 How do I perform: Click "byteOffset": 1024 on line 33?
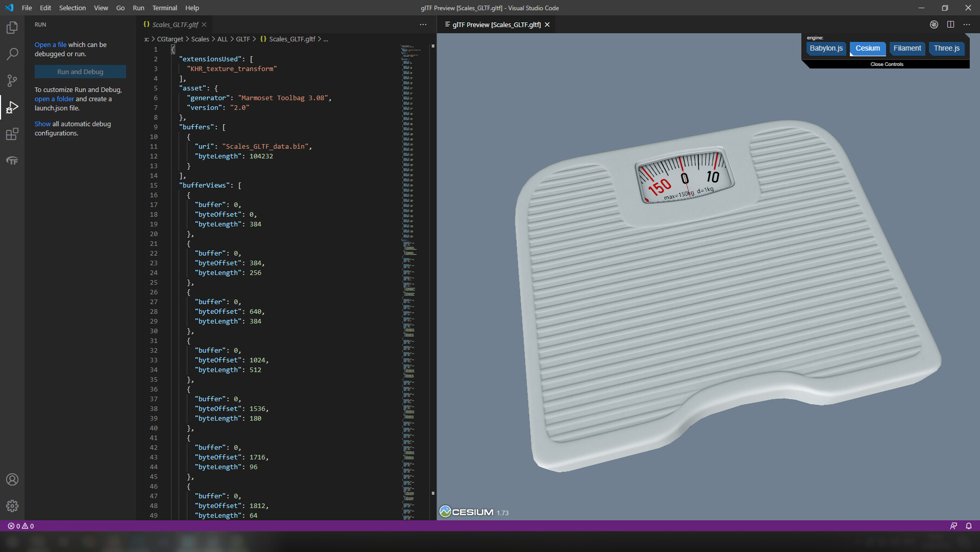click(231, 360)
